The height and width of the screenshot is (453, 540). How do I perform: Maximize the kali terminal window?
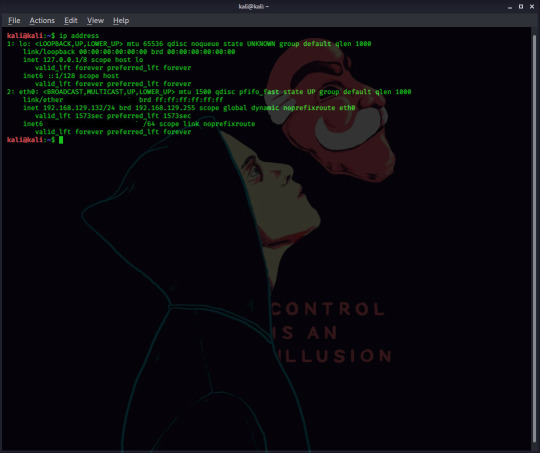coord(521,7)
